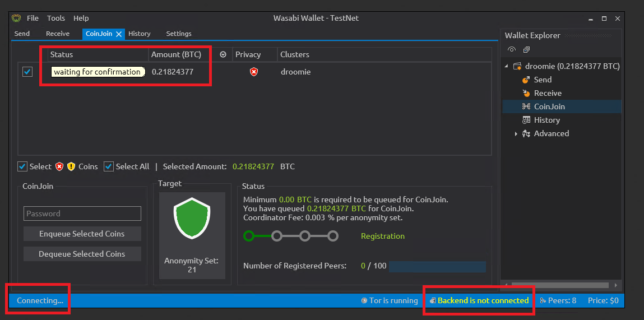Image resolution: width=644 pixels, height=320 pixels.
Task: Click the green Registration phase step circle
Action: (249, 236)
